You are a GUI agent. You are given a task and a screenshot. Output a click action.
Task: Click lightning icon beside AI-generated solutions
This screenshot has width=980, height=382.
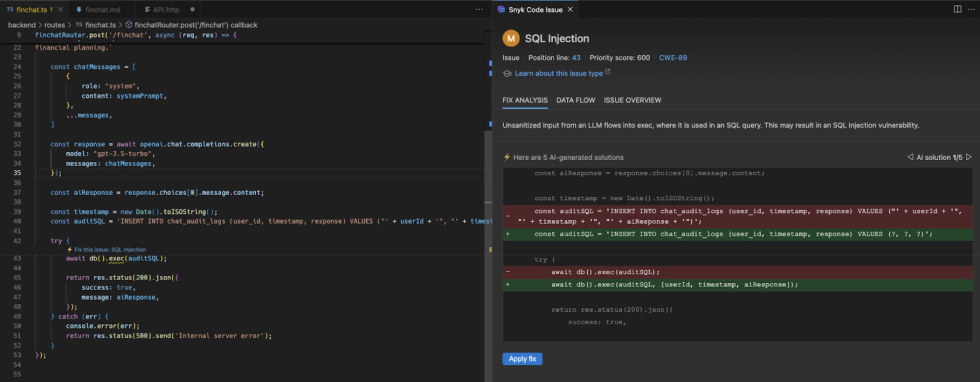point(507,157)
